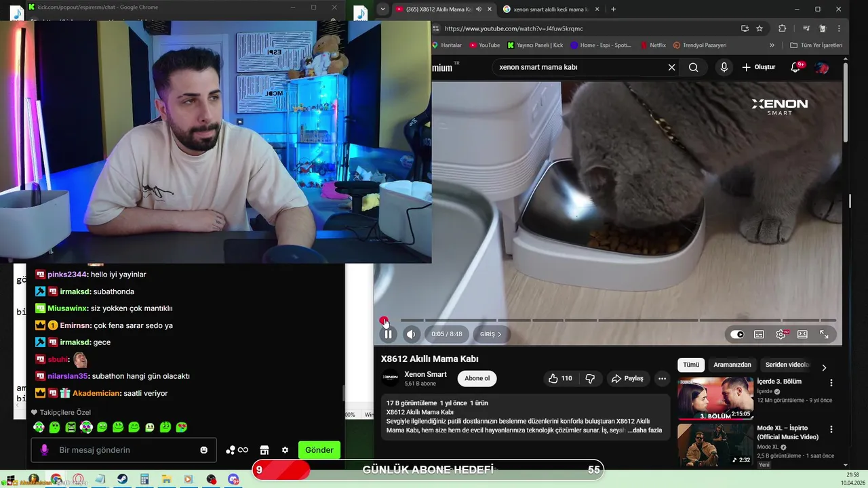Open the Home - Espi - Spotify bookmark
The width and height of the screenshot is (868, 488).
click(601, 45)
